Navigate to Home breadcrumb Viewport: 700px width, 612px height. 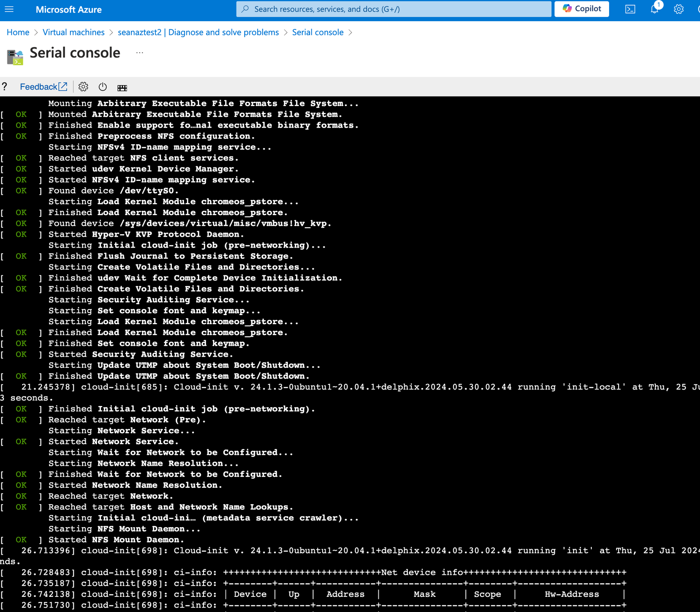click(x=18, y=32)
